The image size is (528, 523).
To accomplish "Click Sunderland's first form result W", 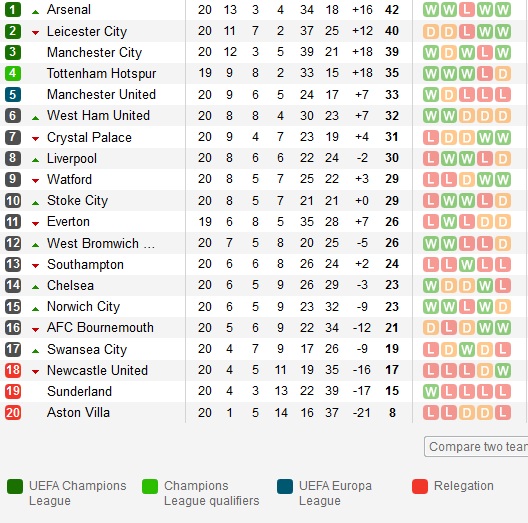I will (431, 392).
